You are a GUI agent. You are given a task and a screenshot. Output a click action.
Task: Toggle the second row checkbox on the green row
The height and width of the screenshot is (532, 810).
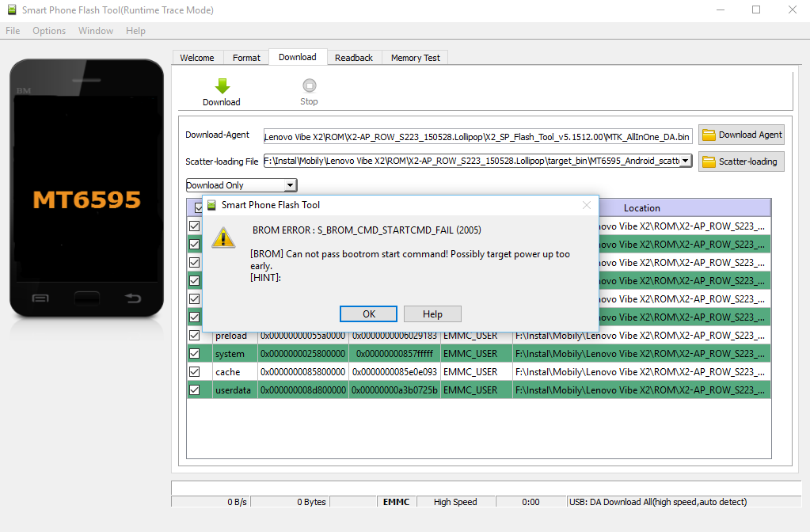pos(194,244)
